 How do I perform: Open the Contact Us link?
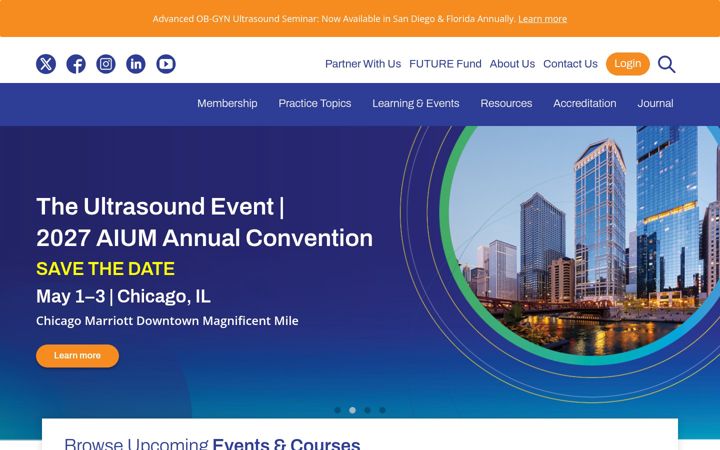pos(570,64)
